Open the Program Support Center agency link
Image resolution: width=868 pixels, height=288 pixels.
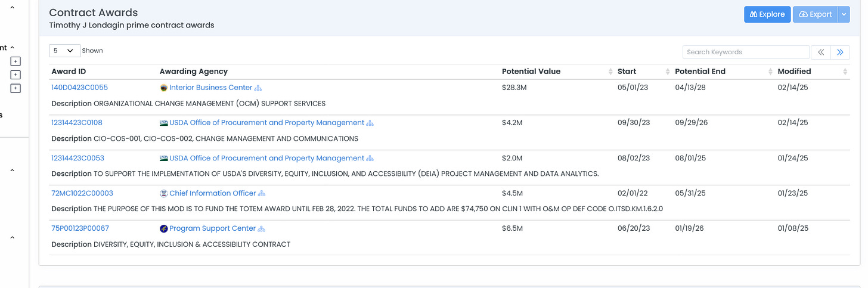[213, 228]
